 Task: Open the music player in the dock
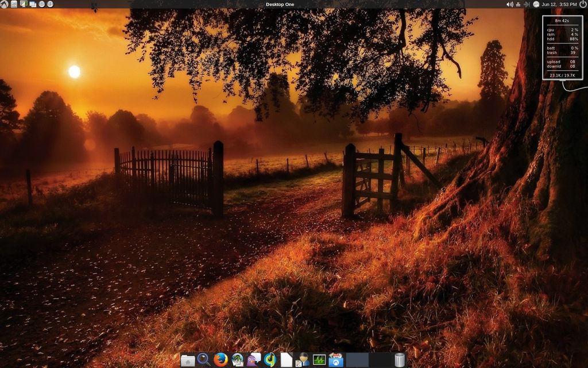pos(270,360)
